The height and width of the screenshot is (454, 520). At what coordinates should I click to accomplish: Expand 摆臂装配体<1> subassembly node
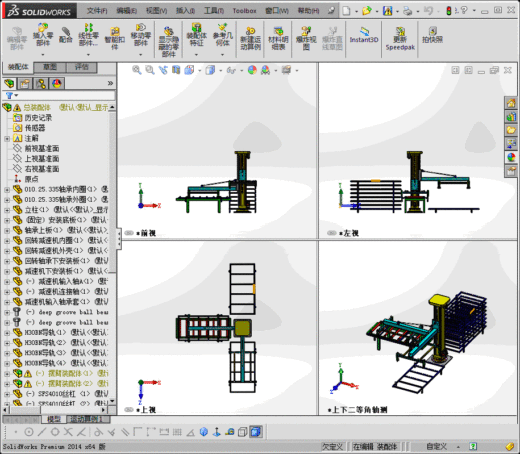click(7, 373)
